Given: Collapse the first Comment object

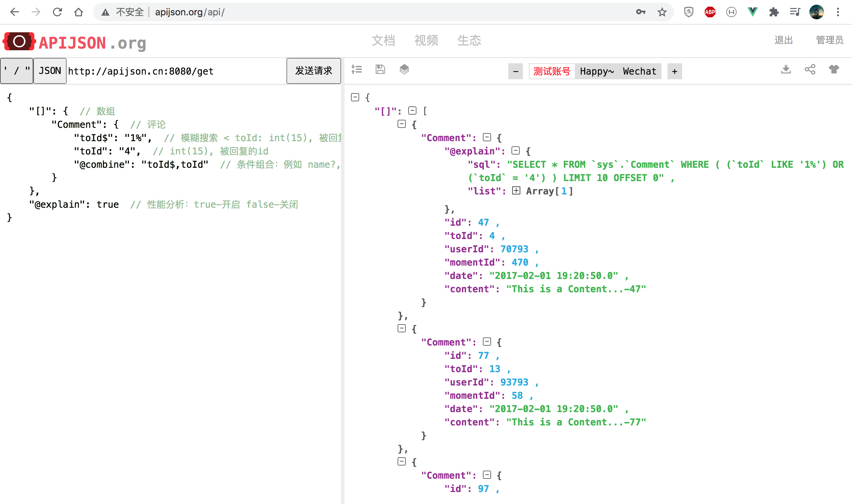Looking at the screenshot, I should [x=487, y=137].
